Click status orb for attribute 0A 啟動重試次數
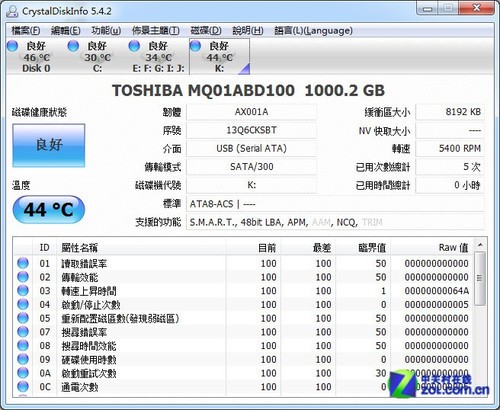 tap(23, 373)
